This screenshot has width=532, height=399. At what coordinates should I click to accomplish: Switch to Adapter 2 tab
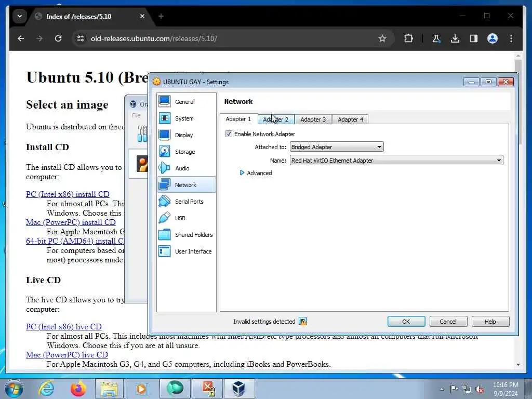[276, 119]
